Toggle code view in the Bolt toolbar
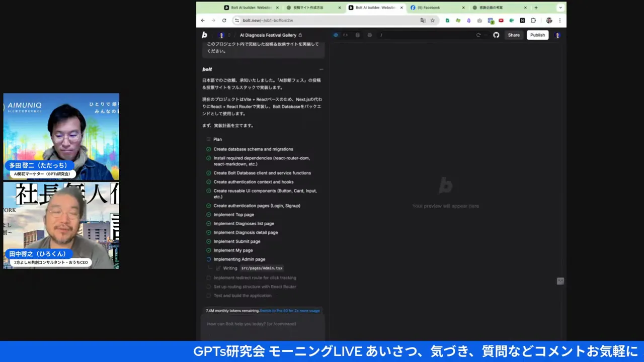 coord(346,35)
